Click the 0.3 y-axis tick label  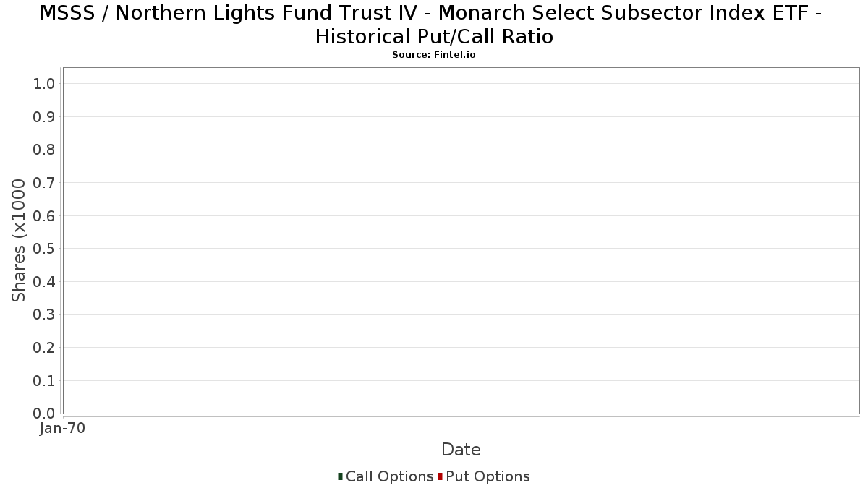tap(44, 314)
